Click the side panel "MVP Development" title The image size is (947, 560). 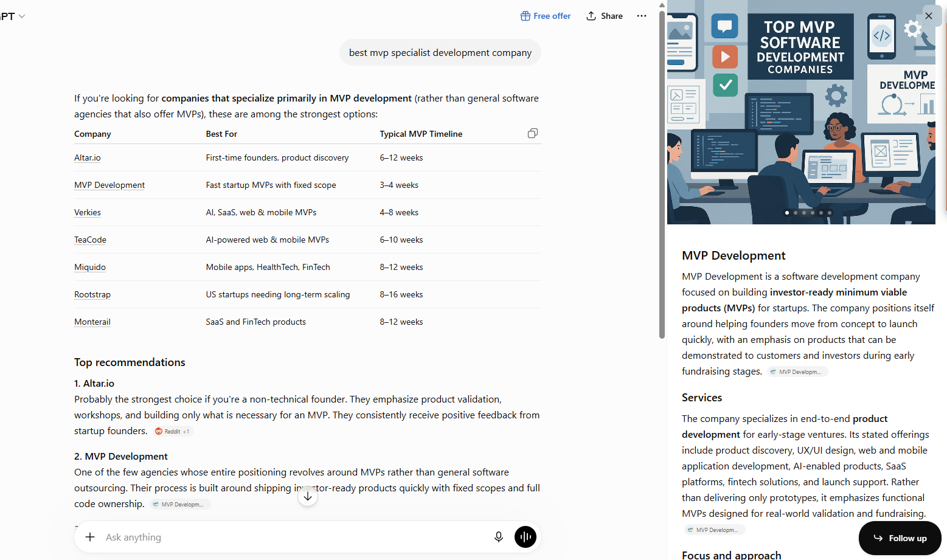click(734, 256)
